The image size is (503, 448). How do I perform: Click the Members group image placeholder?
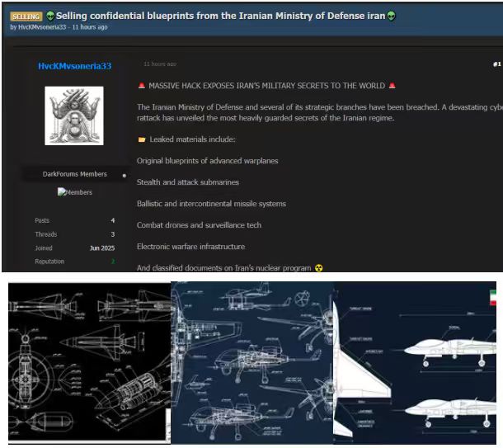point(75,192)
